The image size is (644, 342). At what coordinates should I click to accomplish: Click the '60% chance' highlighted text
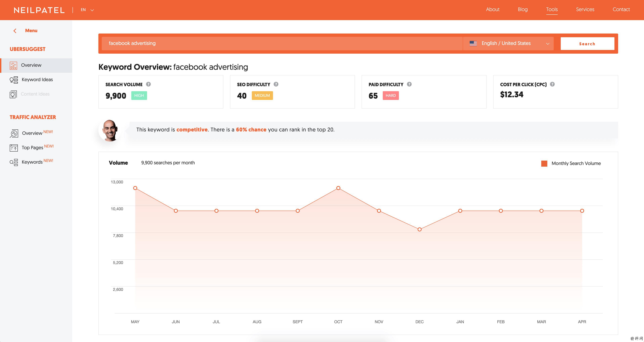(x=251, y=130)
